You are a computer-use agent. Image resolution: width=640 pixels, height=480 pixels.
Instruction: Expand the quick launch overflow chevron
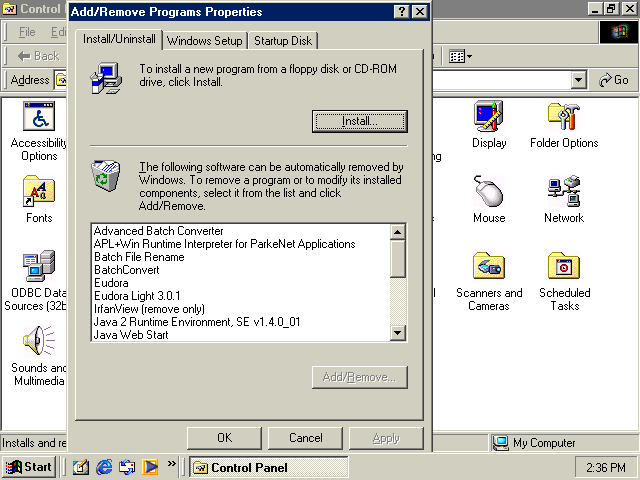tap(171, 463)
